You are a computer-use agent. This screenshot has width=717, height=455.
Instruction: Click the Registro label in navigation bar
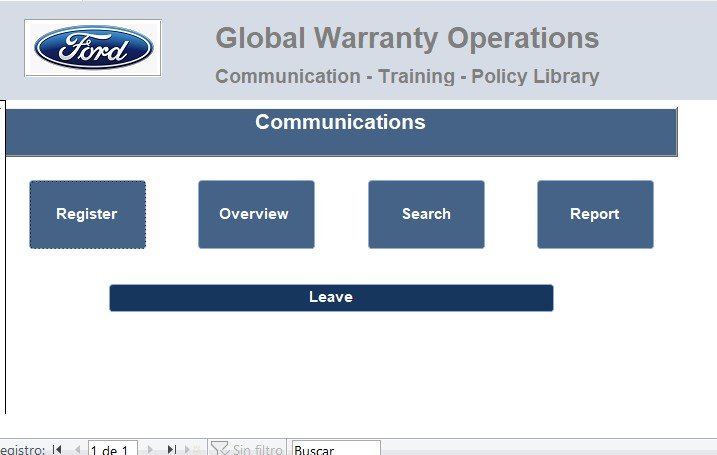coord(20,449)
